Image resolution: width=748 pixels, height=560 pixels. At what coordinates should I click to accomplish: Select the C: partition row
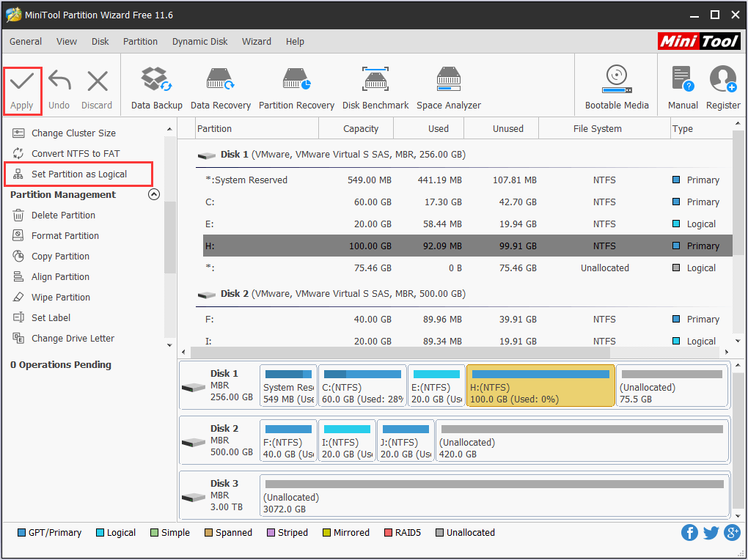pyautogui.click(x=468, y=202)
